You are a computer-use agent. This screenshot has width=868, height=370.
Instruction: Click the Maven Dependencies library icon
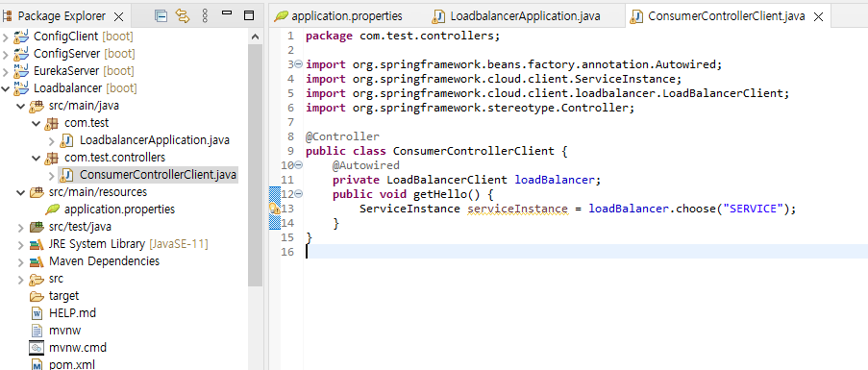click(37, 261)
